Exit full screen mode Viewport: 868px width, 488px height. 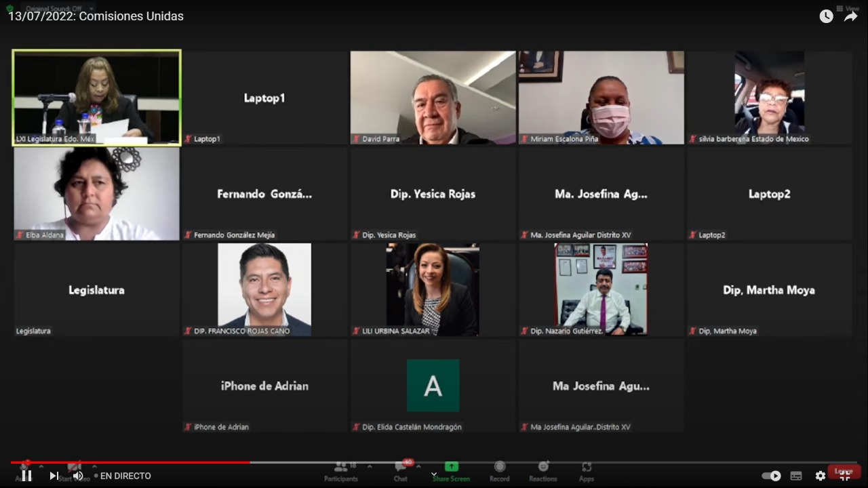(845, 476)
